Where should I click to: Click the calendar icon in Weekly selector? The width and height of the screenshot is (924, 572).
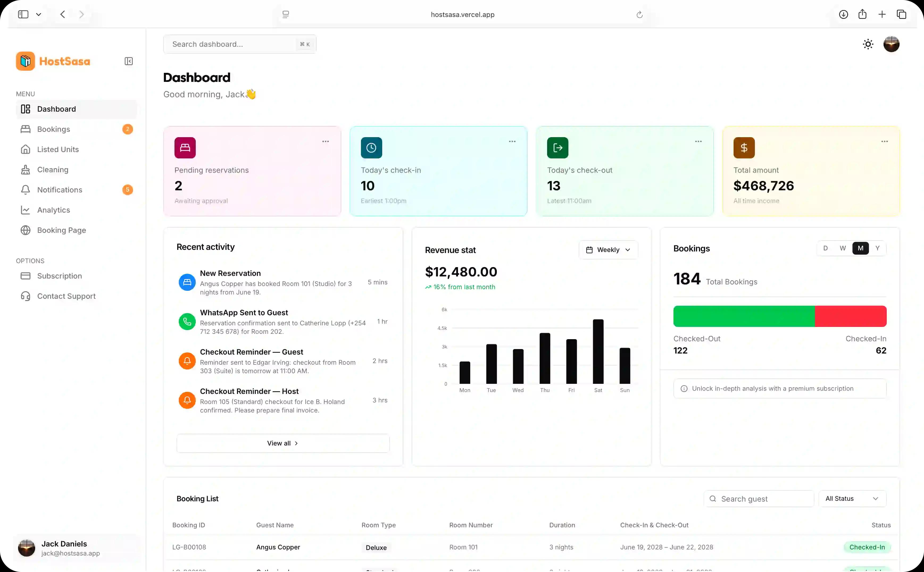pyautogui.click(x=589, y=250)
